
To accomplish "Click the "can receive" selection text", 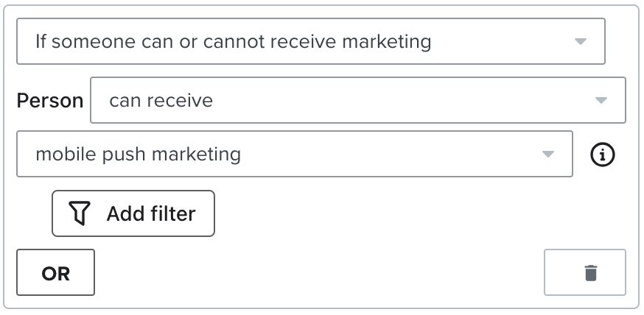I will (161, 100).
